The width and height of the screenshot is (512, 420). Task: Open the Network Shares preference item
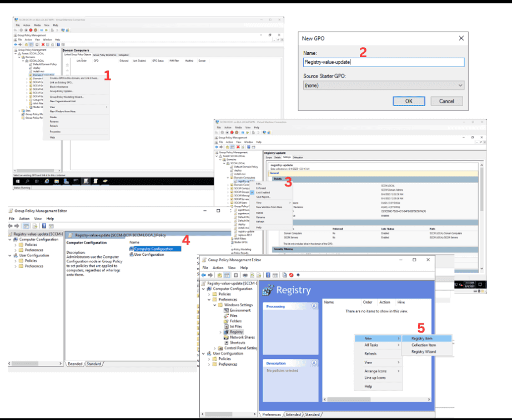pos(242,337)
